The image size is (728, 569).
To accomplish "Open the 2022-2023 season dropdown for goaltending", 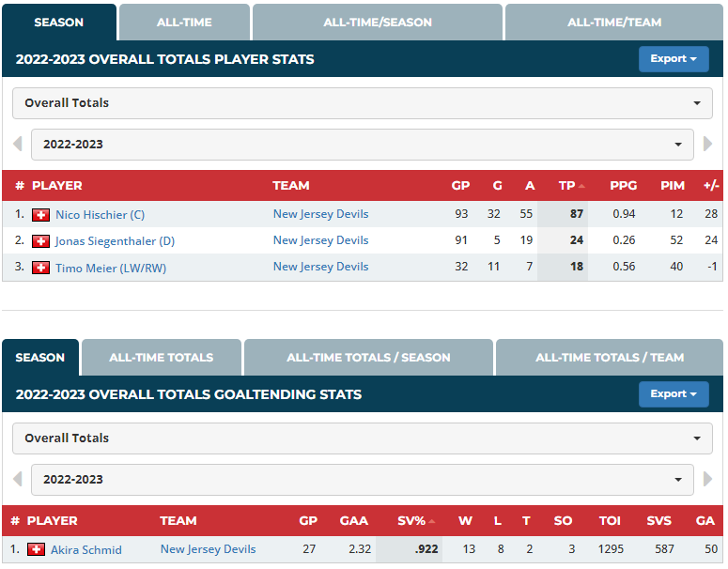I will pos(362,480).
